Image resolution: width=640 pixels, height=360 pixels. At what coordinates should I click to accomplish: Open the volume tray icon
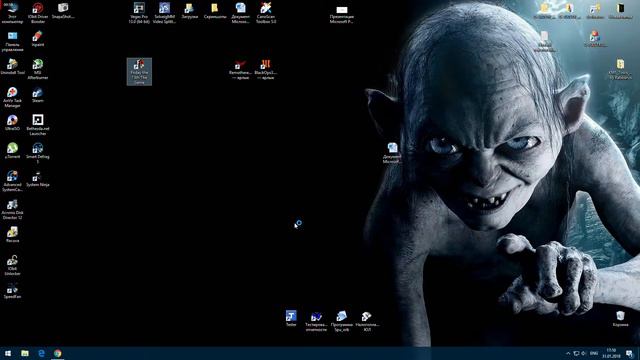tap(584, 353)
